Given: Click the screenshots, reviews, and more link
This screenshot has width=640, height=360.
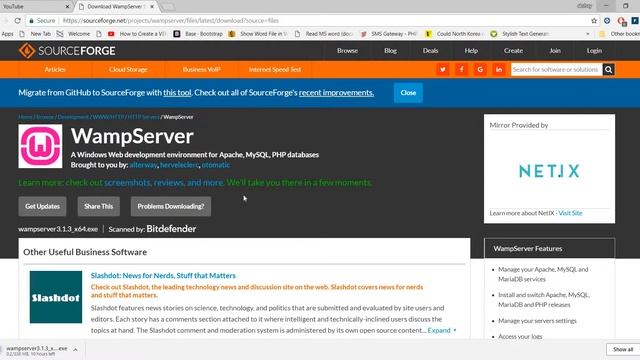Looking at the screenshot, I should [x=164, y=182].
